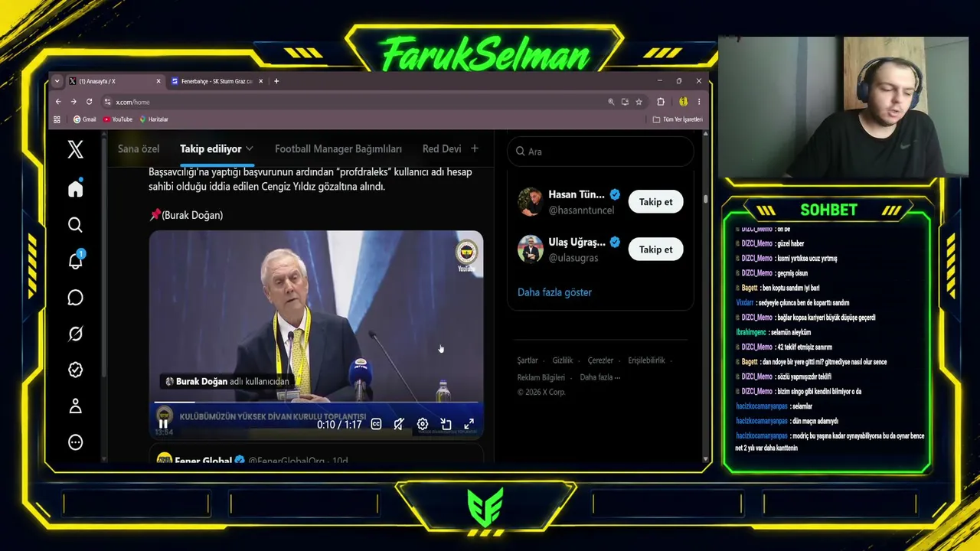This screenshot has width=980, height=551.
Task: Open the zoom magnifier in address bar
Action: pyautogui.click(x=611, y=102)
